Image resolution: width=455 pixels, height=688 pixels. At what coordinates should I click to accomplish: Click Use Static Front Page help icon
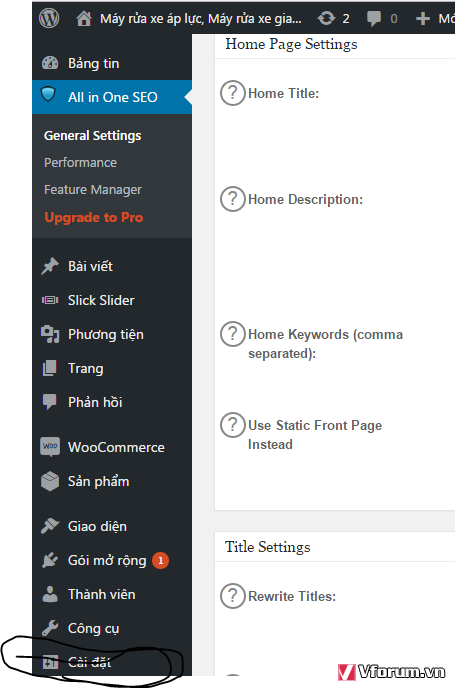[233, 425]
